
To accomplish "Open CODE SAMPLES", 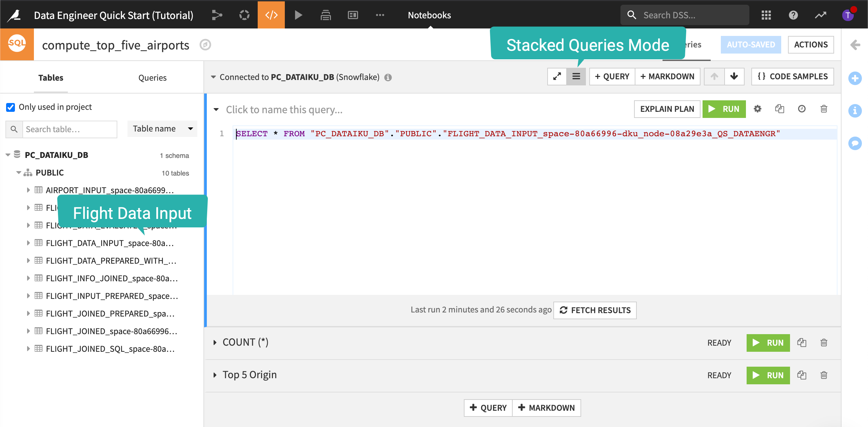I will 792,77.
